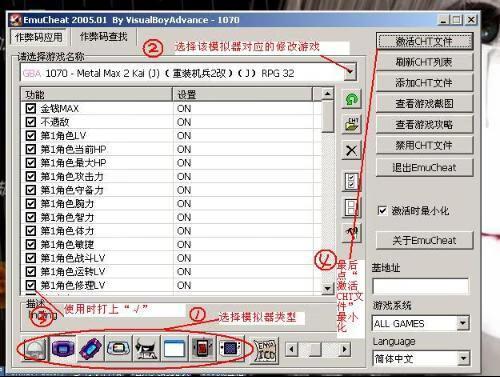Select the black NBA-style emulator icon
500x377 pixels.
point(146,349)
